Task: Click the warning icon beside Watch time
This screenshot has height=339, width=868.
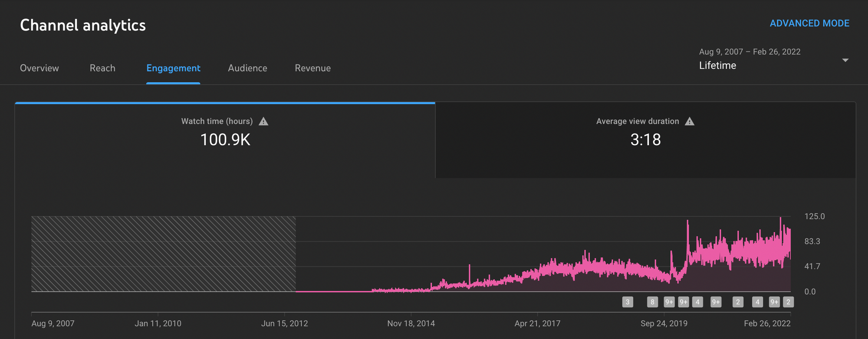Action: (x=263, y=122)
